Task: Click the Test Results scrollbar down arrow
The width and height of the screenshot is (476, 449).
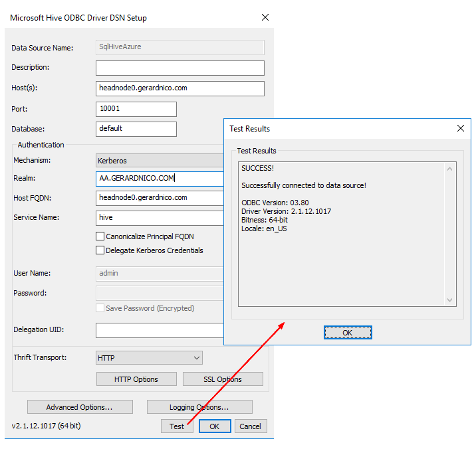Action: pyautogui.click(x=450, y=300)
